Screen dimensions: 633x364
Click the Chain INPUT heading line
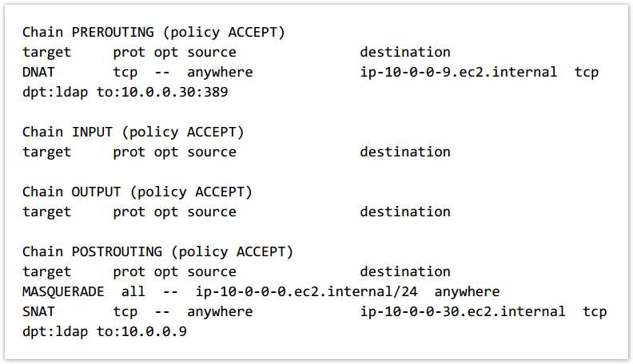coord(133,132)
